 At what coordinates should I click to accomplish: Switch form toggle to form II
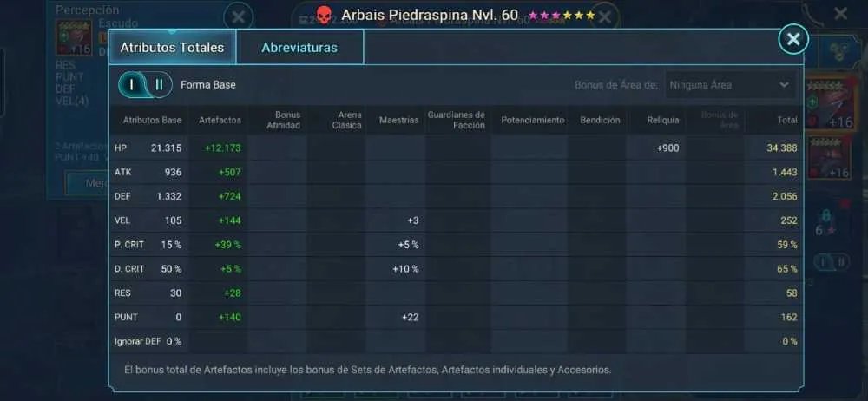pos(159,85)
